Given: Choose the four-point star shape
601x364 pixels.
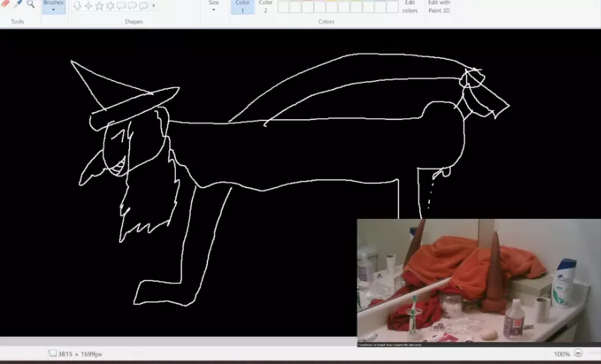Looking at the screenshot, I should point(88,5).
